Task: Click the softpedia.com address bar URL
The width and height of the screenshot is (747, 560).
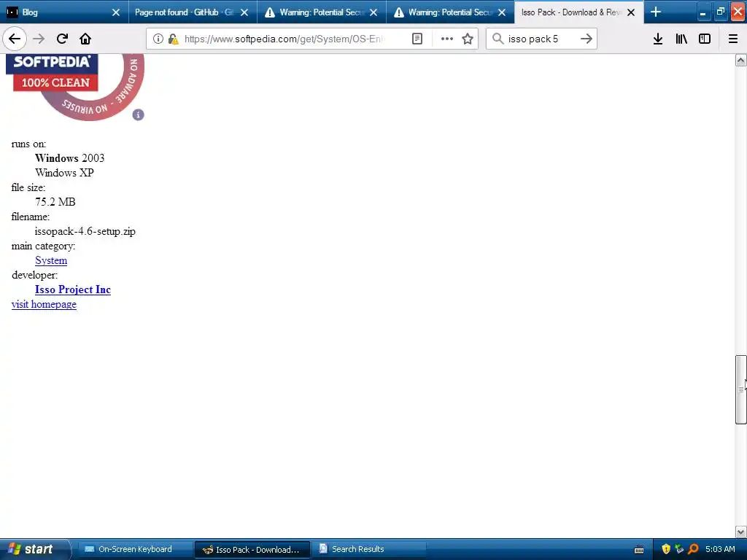Action: [x=285, y=39]
